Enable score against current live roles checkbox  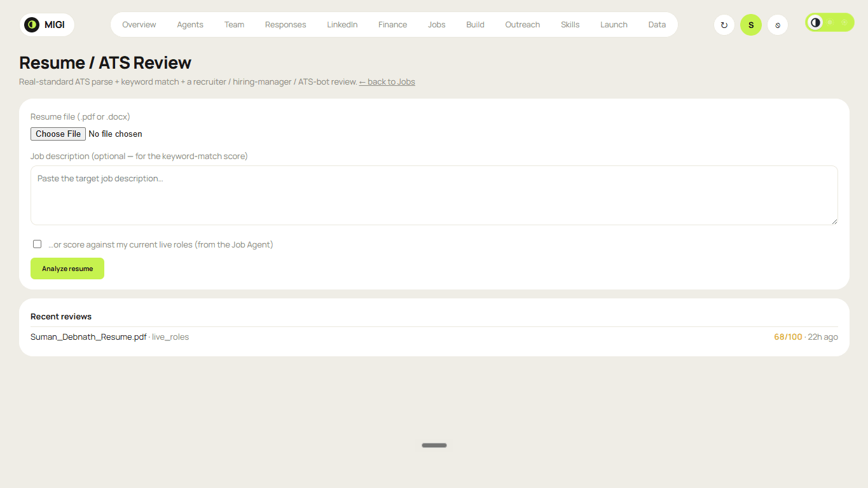click(37, 244)
